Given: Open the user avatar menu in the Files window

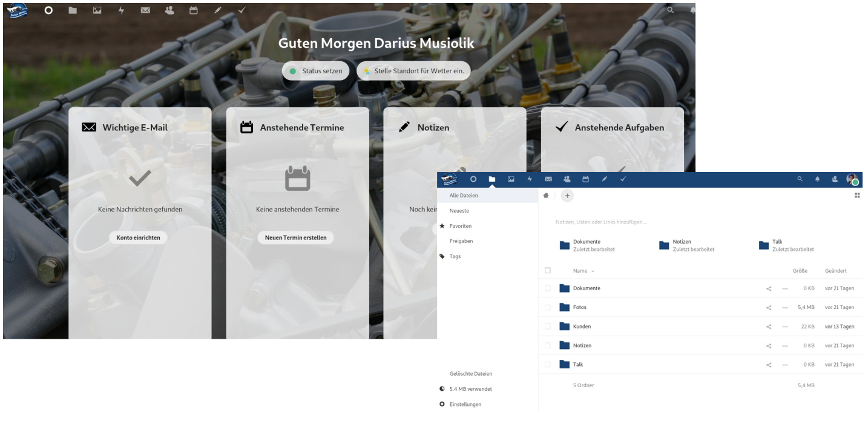Looking at the screenshot, I should 852,179.
